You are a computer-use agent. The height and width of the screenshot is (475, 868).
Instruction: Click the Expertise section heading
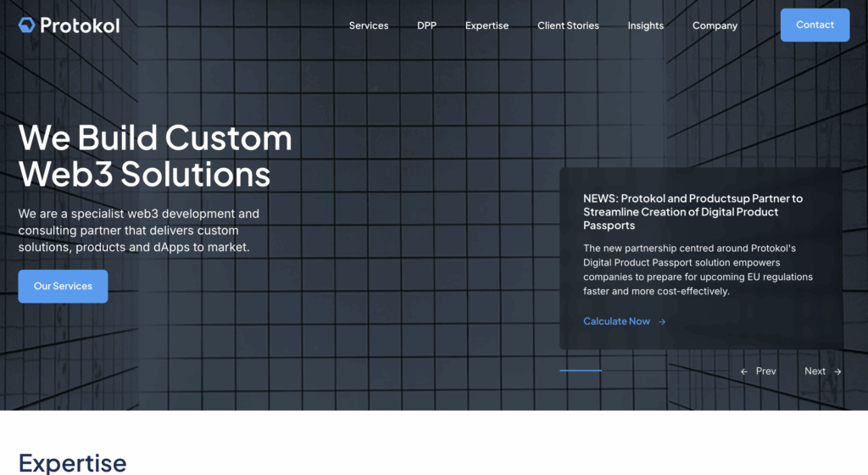tap(73, 463)
